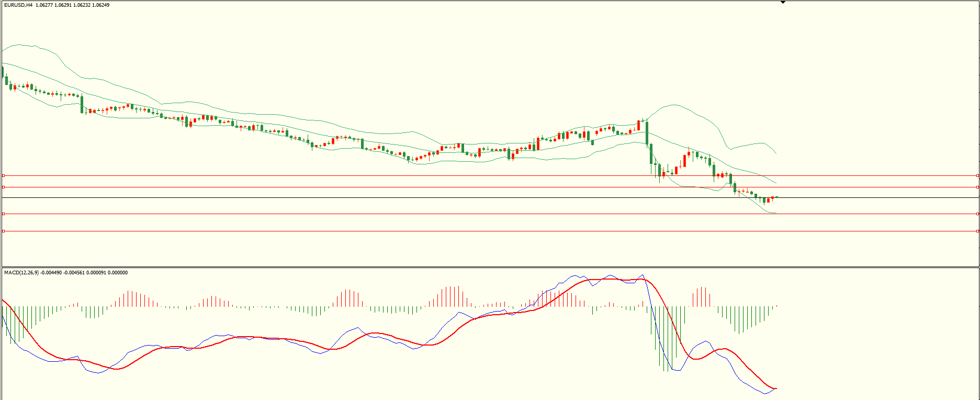
Task: Select left handle of the topmost red horizontal line
Action: pos(3,176)
